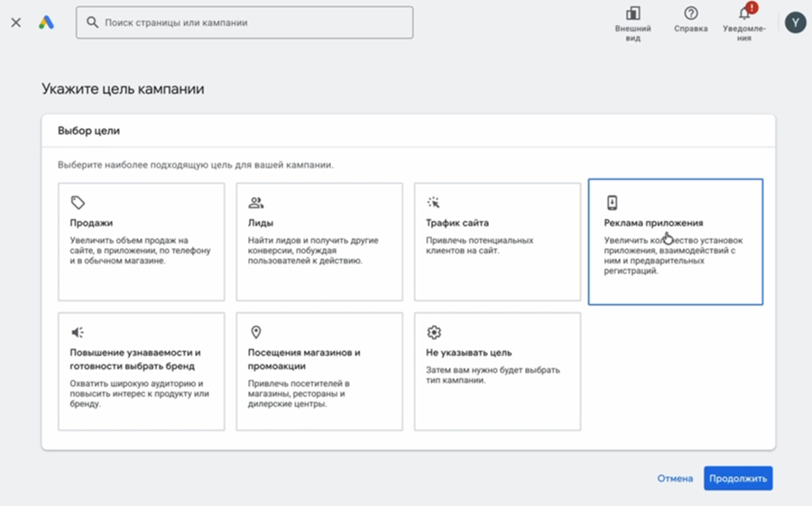This screenshot has width=812, height=506.
Task: Choose 'Не указывать цель' option
Action: coord(497,372)
